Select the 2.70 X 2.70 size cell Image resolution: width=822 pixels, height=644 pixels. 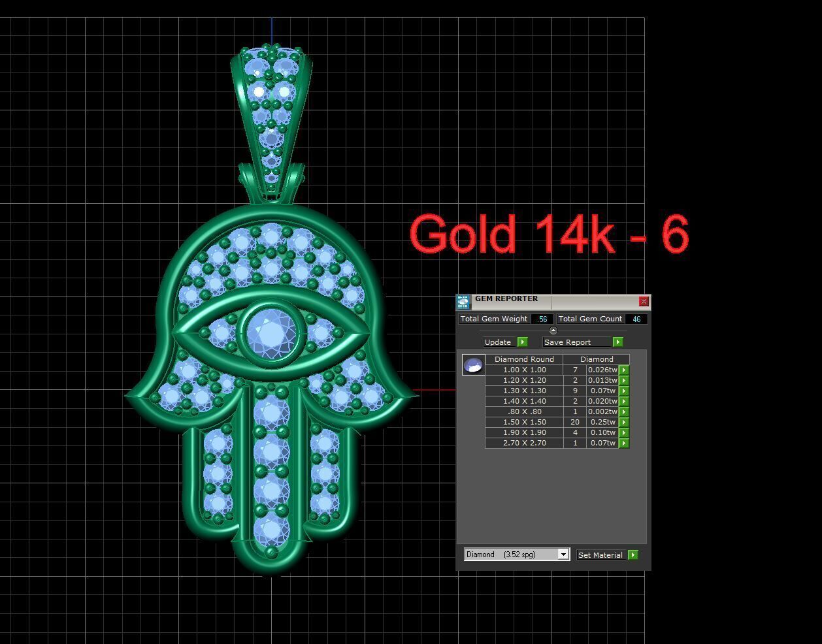(524, 443)
